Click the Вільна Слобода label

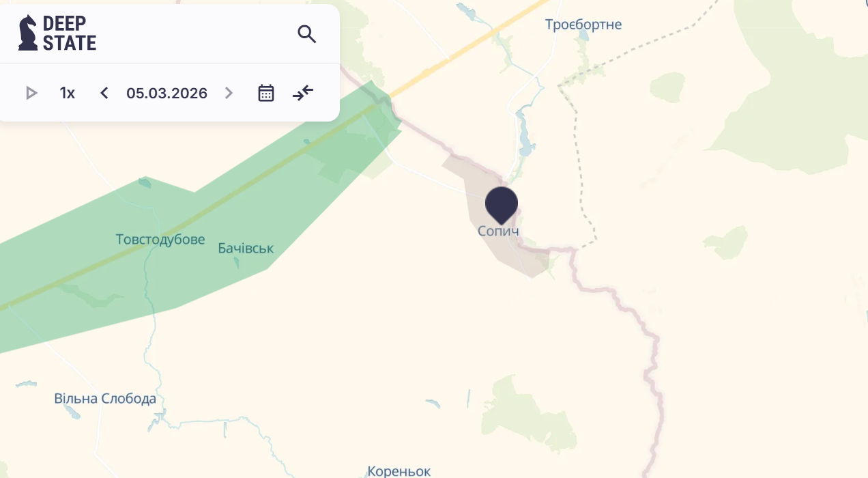[105, 398]
